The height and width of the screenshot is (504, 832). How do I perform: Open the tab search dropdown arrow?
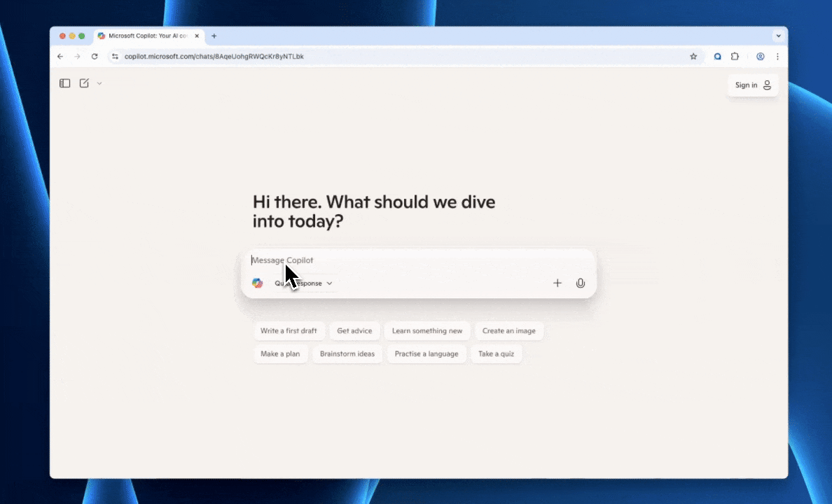point(778,36)
